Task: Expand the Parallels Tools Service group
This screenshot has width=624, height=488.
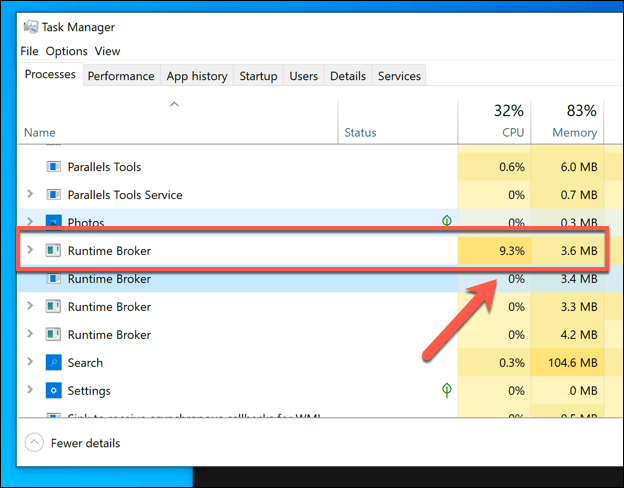Action: (x=30, y=194)
